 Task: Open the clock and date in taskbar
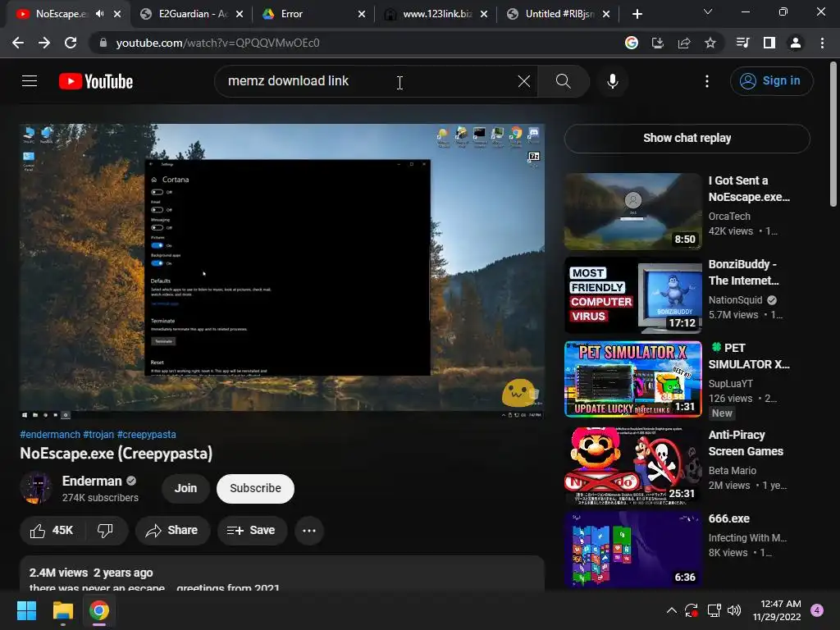[777, 610]
